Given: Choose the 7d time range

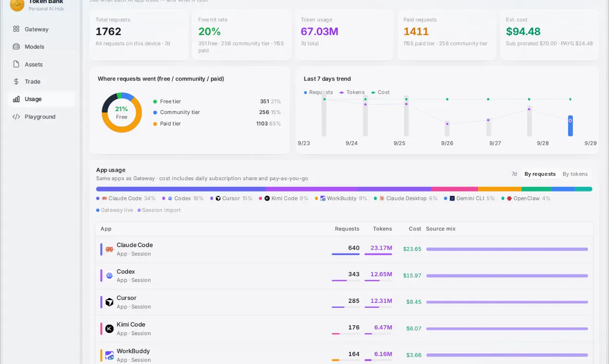Looking at the screenshot, I should [514, 174].
